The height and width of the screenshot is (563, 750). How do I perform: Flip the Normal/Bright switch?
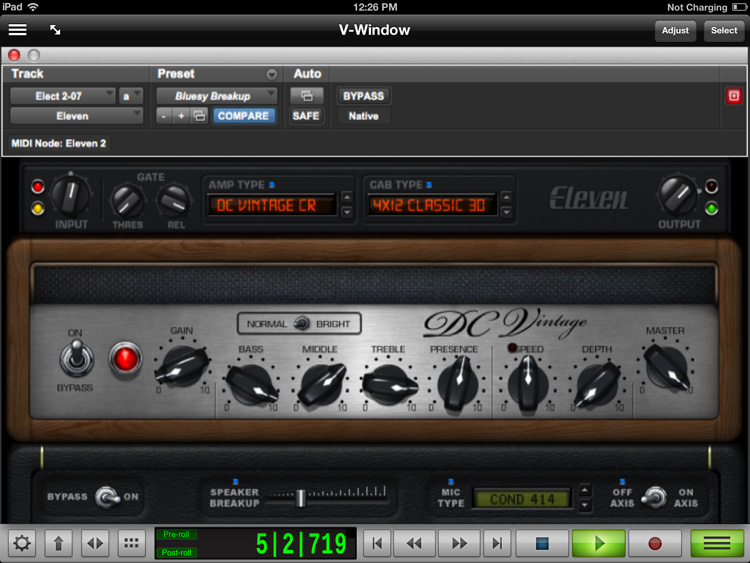coord(302,324)
